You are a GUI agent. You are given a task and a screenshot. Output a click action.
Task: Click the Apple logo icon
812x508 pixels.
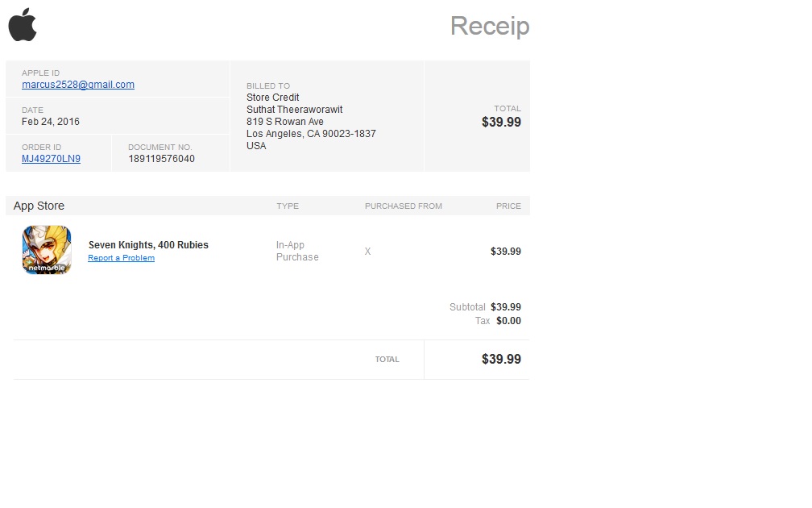coord(23,24)
